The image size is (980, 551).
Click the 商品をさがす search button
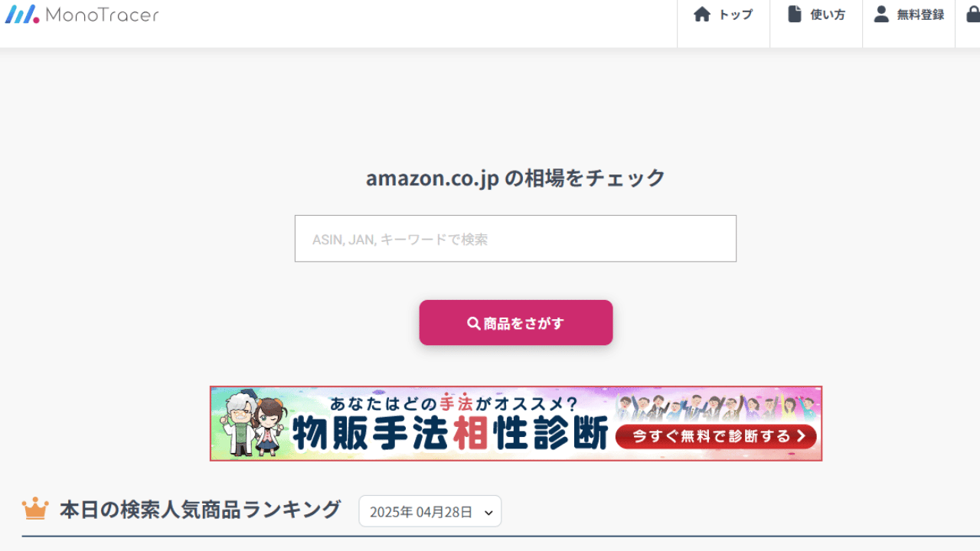point(516,322)
